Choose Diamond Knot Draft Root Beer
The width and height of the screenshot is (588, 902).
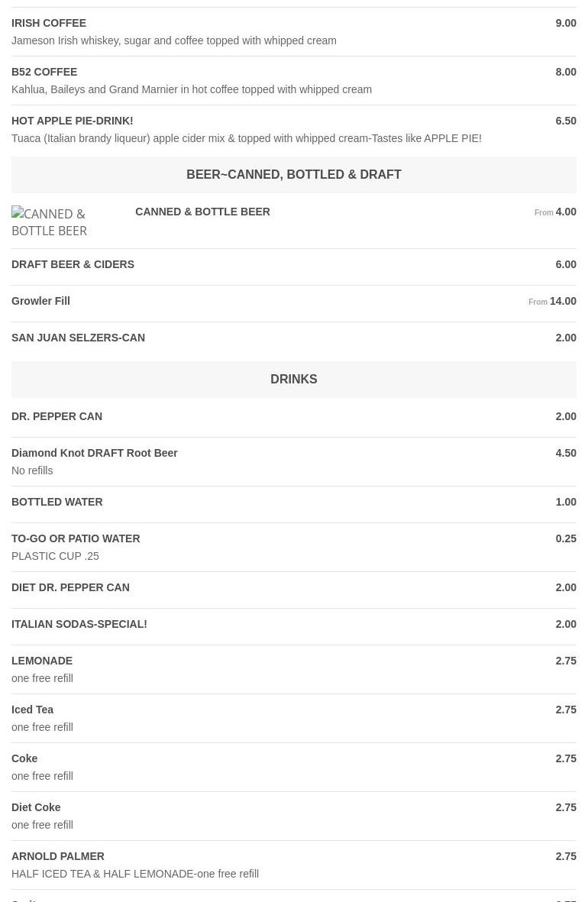pos(94,453)
